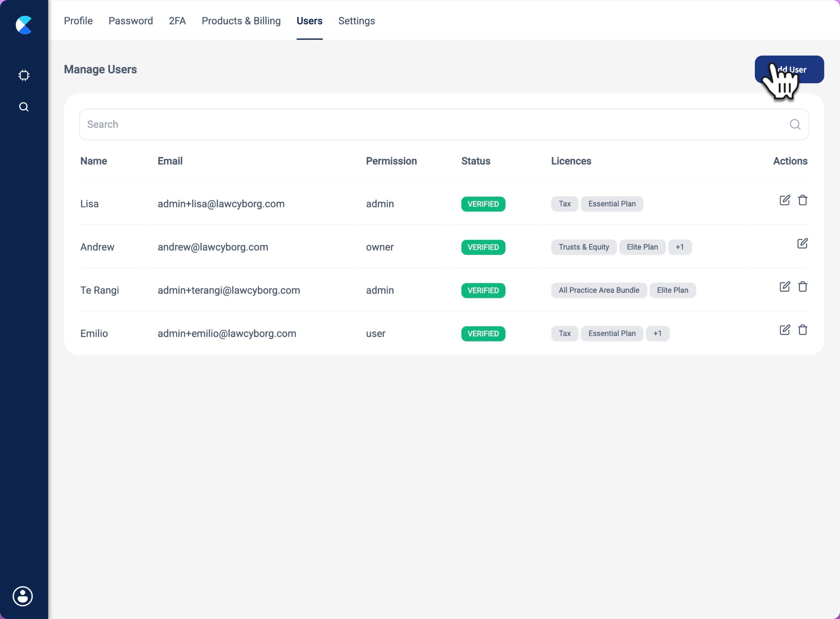Edit Andrew's user details icon
Screen dimensions: 840x619
[802, 243]
